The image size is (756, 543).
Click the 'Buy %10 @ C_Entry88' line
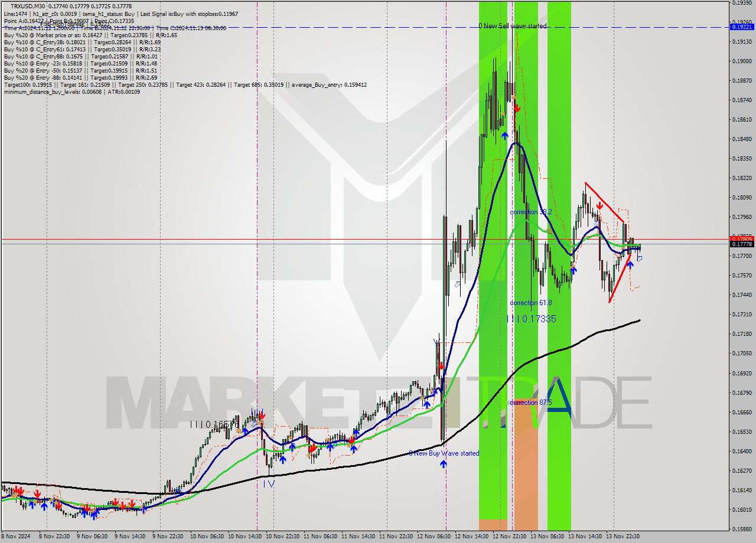(x=80, y=56)
